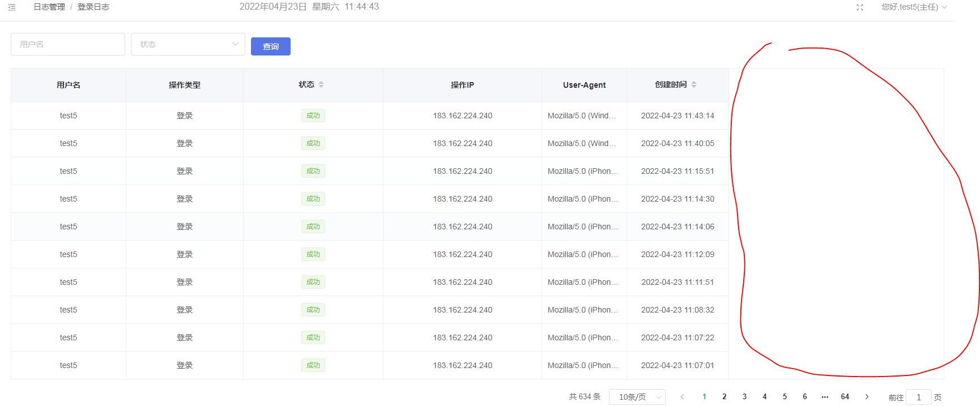Click timestamp 2022-04-23 11:12:09
Image resolution: width=980 pixels, height=406 pixels.
(x=678, y=254)
